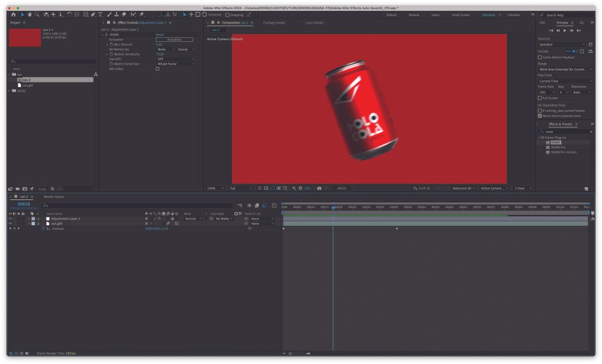Viewport: 602px width, 364px height.
Task: Click the Blur Amount value slider
Action: click(159, 44)
